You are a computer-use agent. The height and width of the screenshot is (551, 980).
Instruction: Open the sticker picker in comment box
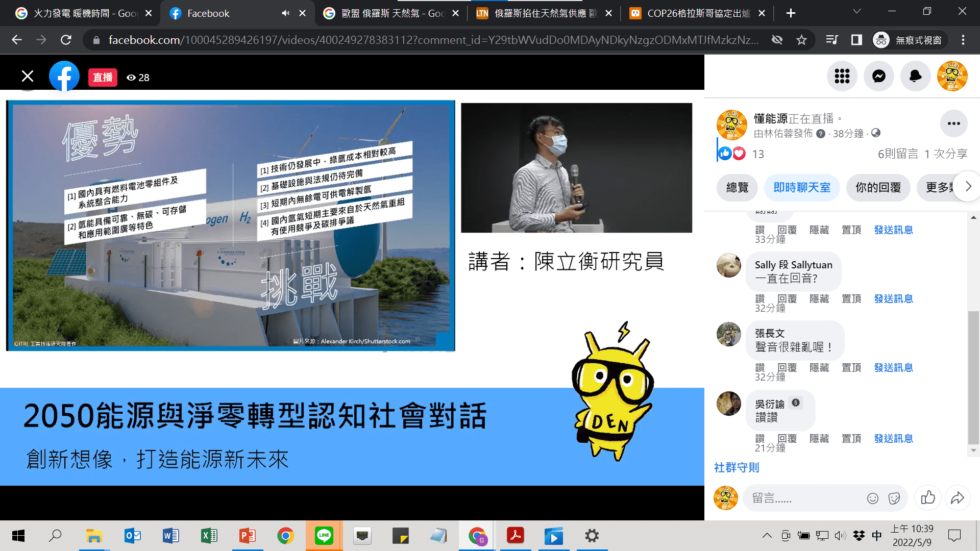click(894, 498)
